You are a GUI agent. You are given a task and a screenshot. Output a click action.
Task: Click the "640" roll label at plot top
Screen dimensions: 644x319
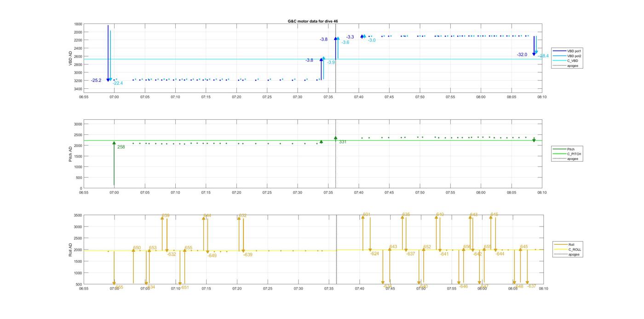point(440,215)
